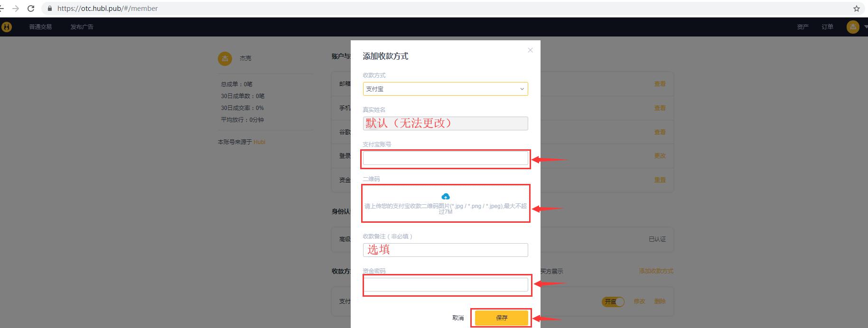
Task: Click 重置 in the 资金 row
Action: point(660,180)
